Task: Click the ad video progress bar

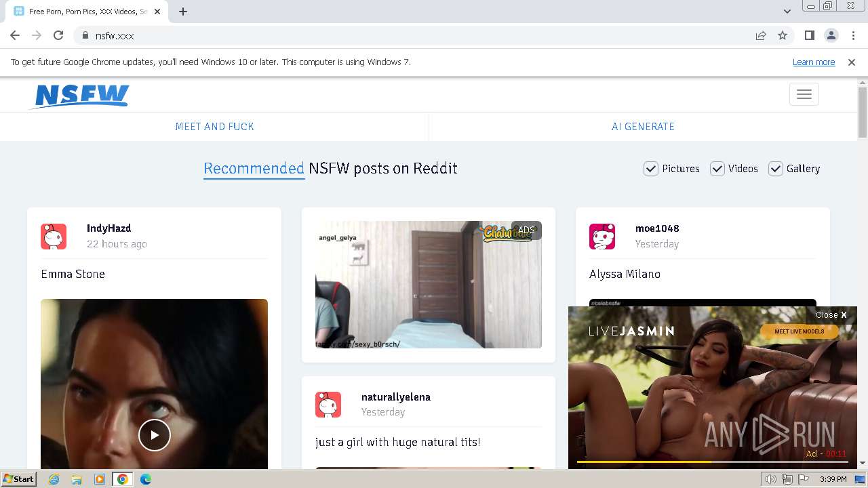Action: [712, 462]
